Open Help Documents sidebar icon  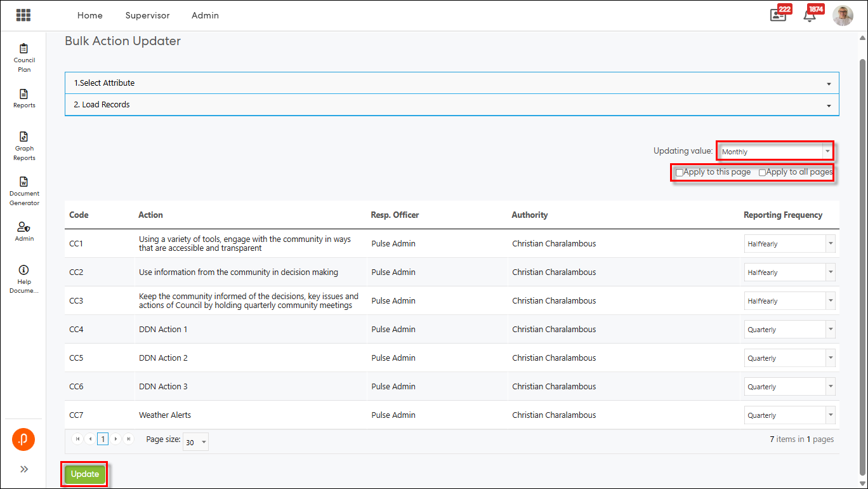pyautogui.click(x=24, y=279)
